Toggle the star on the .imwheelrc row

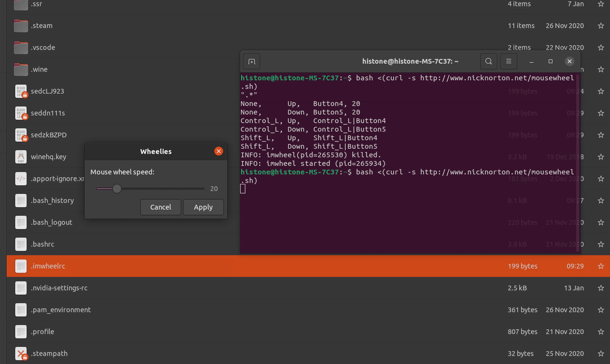(x=600, y=266)
